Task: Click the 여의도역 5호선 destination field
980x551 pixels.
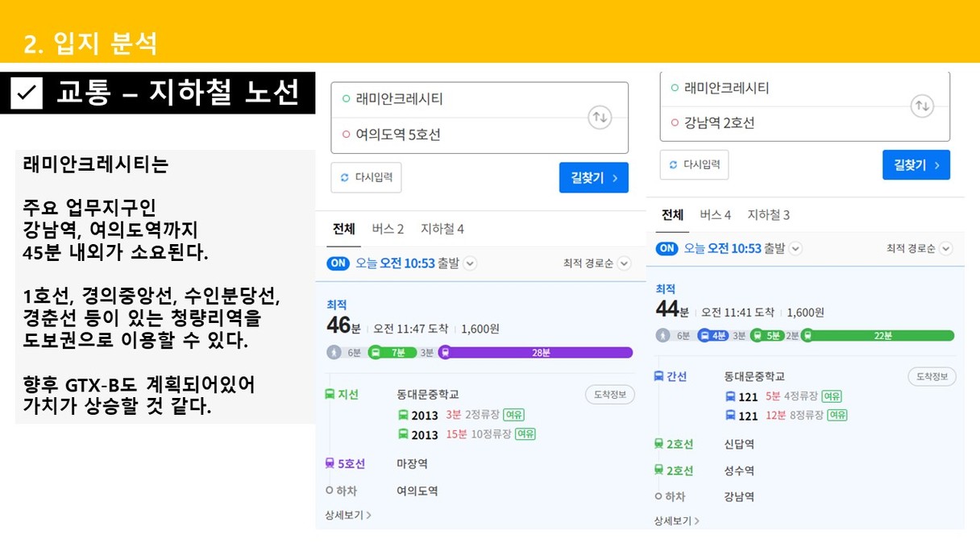Action: (x=480, y=135)
